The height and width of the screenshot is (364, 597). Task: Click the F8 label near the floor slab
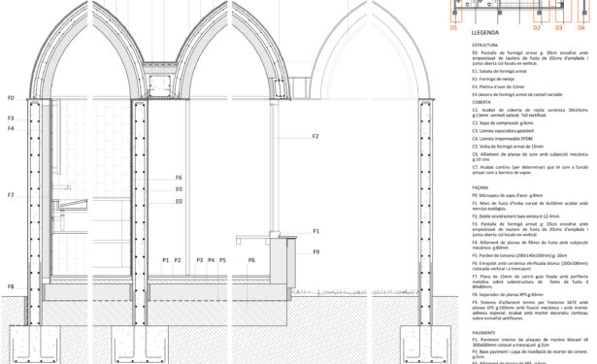click(x=11, y=286)
